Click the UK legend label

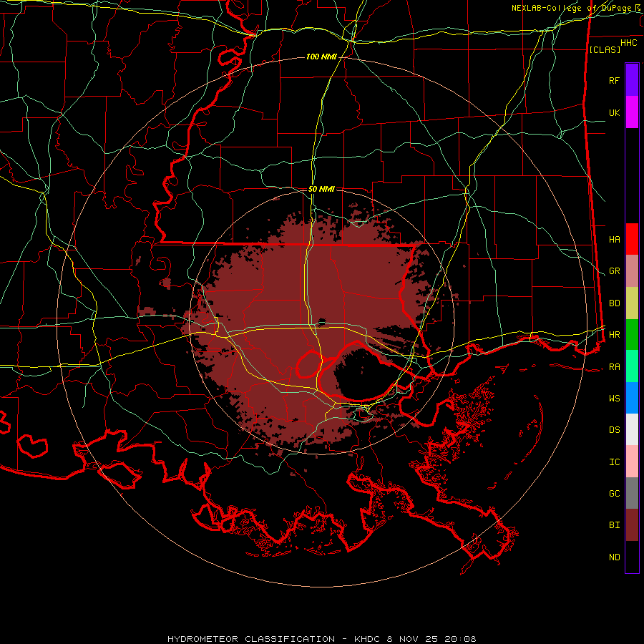coord(615,112)
